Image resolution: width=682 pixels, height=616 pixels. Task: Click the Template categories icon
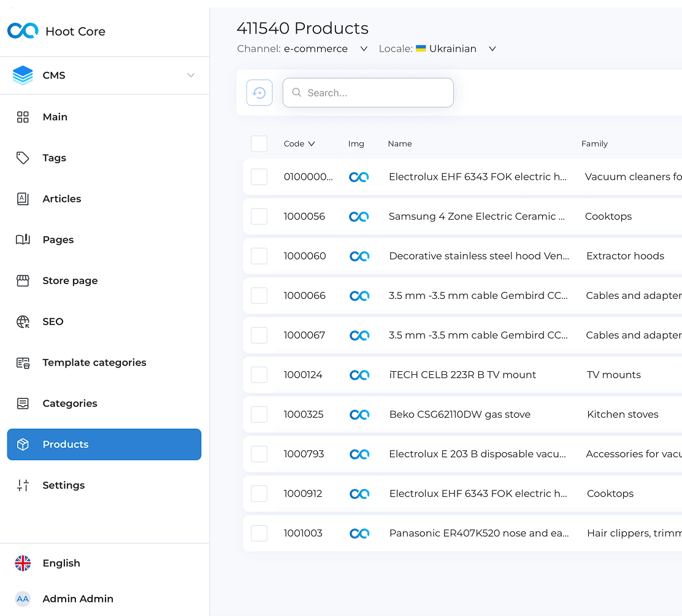23,363
